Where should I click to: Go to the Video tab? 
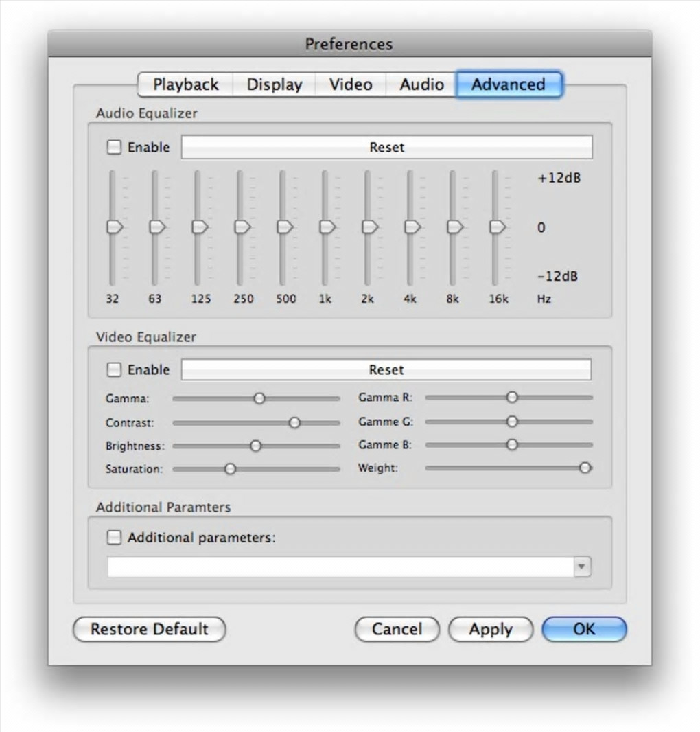pos(351,84)
